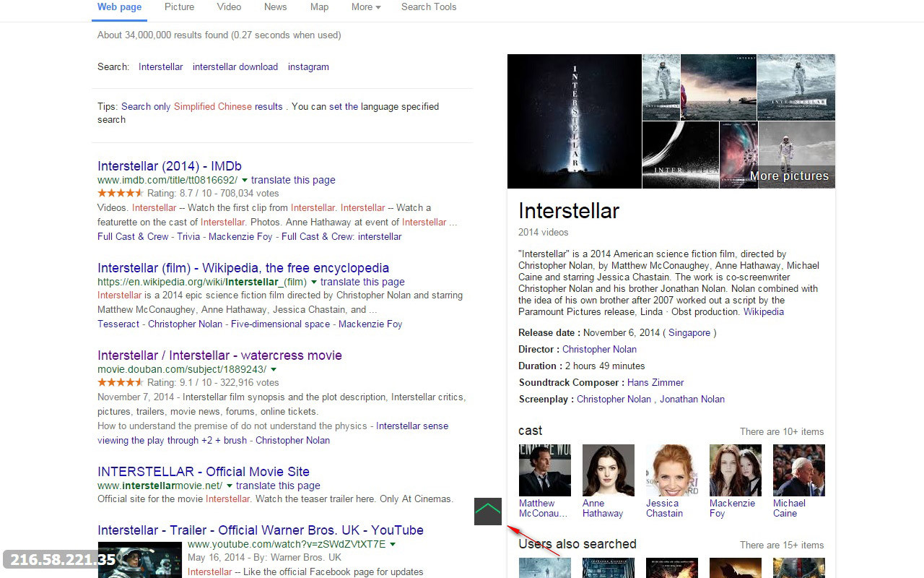
Task: Switch to the Picture tab
Action: tap(179, 7)
